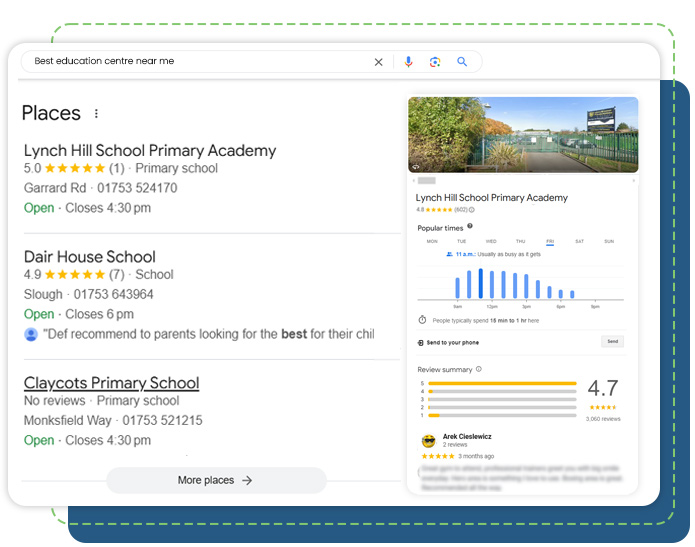695x547 pixels.
Task: Click the help icon next to Popular times
Action: 470,226
